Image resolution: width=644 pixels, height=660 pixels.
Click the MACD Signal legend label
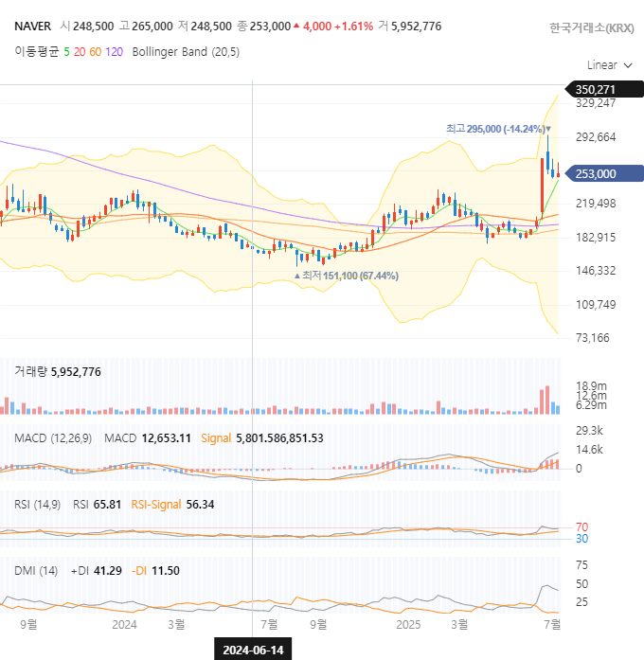[x=216, y=438]
